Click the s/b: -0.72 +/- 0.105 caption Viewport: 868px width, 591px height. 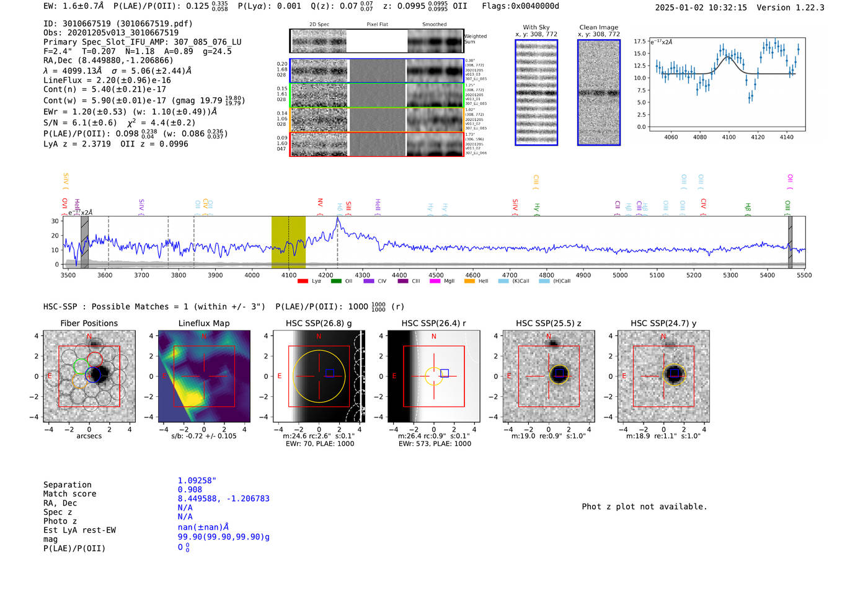click(x=204, y=436)
